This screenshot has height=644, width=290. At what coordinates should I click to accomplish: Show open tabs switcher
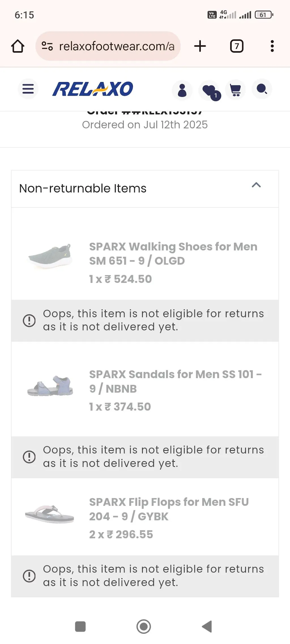point(237,46)
